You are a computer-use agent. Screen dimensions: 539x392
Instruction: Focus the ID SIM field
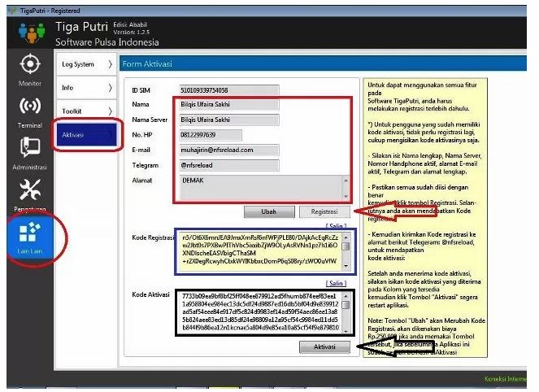[x=229, y=90]
